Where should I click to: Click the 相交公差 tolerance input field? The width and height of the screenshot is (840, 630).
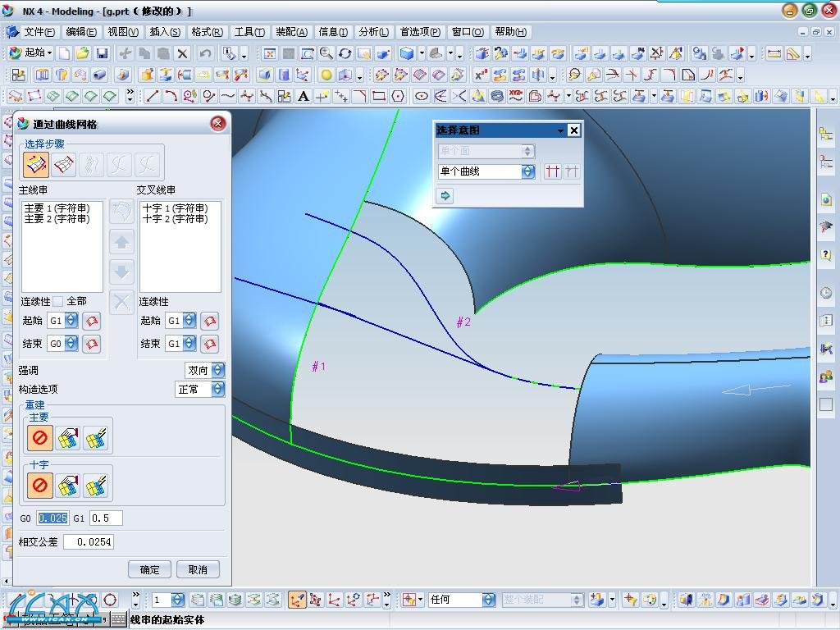click(89, 542)
